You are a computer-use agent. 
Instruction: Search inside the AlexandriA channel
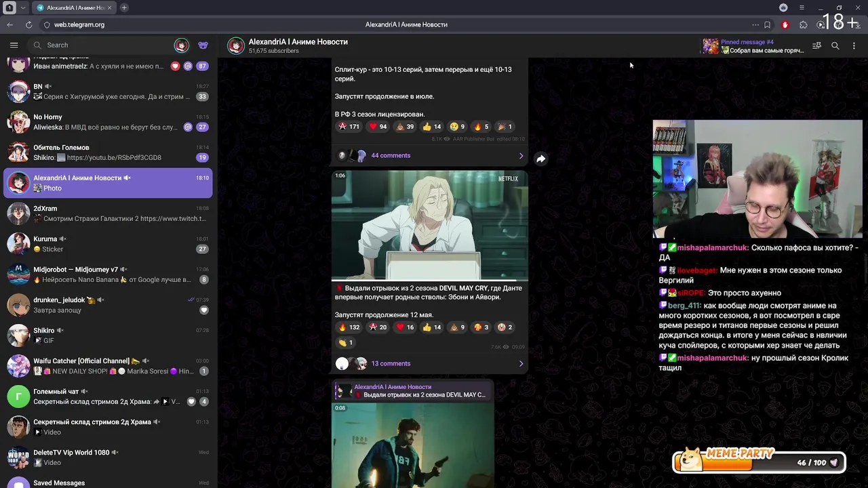[835, 46]
